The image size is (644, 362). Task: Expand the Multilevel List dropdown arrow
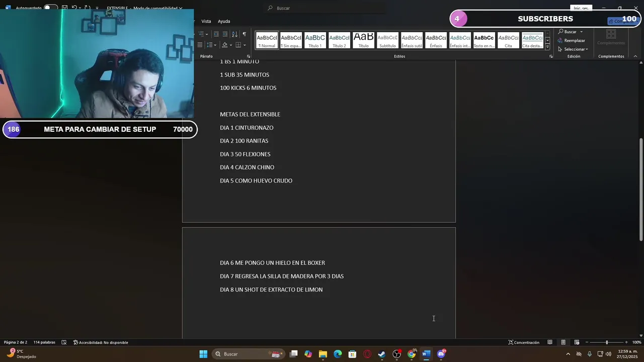coord(206,34)
